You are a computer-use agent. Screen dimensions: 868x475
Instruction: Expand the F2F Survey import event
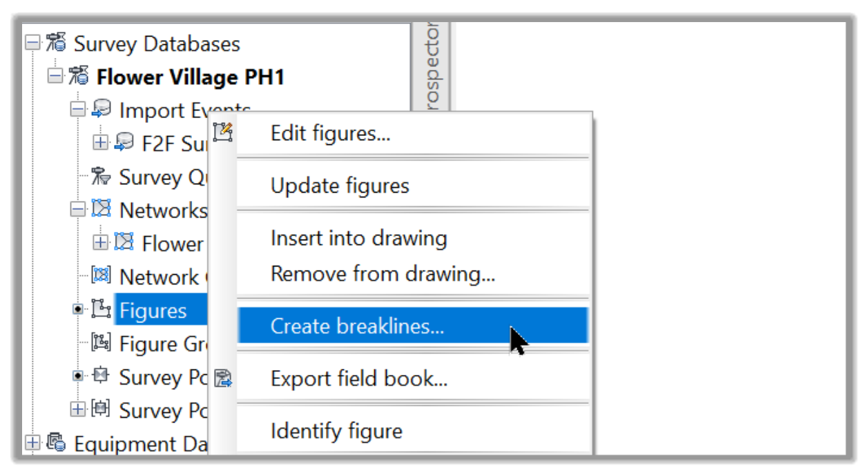click(x=101, y=143)
